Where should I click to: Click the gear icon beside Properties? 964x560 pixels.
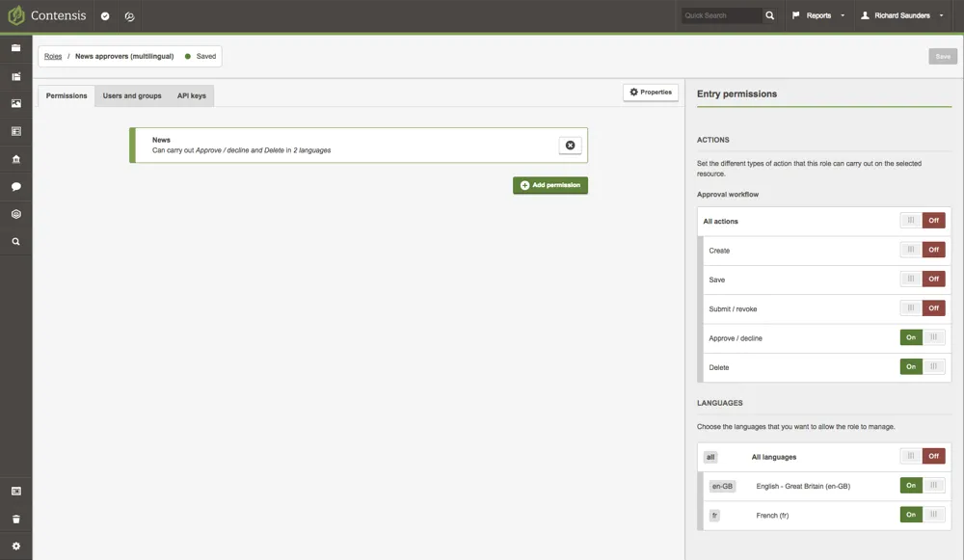click(x=634, y=93)
